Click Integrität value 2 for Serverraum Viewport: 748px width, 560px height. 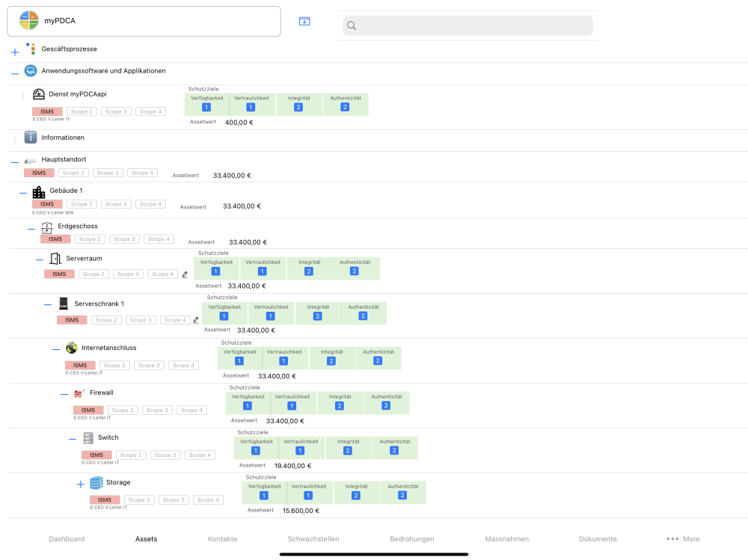click(309, 271)
